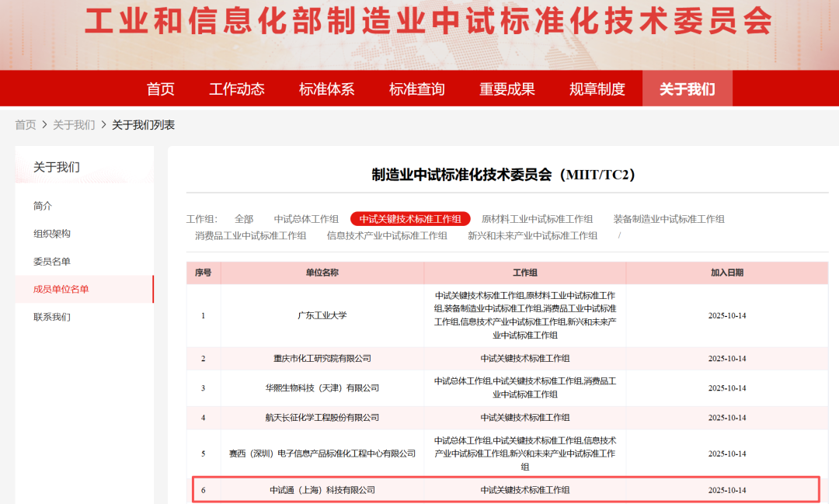Click the 广东工业大学 cell

tap(322, 315)
